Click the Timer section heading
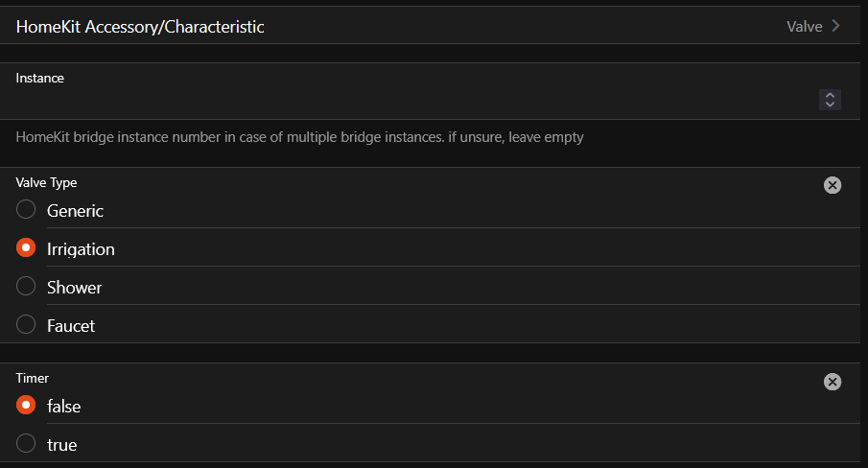The width and height of the screenshot is (868, 468). click(x=33, y=378)
